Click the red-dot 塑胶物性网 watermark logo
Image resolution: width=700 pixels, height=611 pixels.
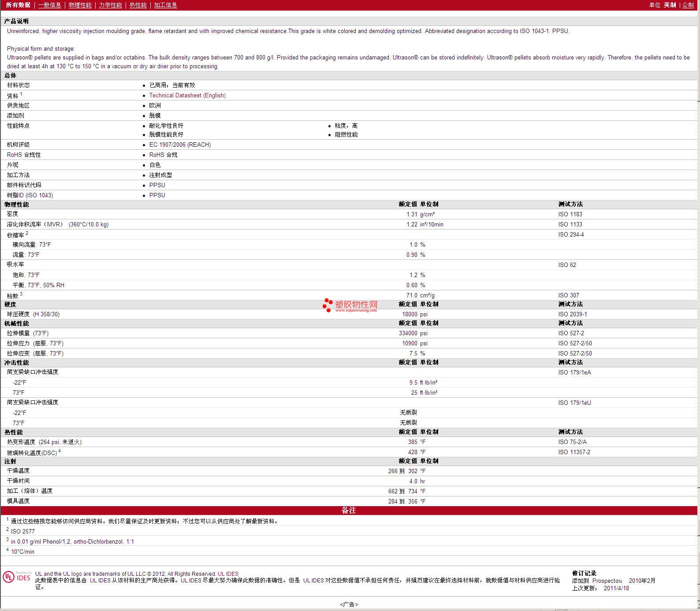[x=350, y=305]
